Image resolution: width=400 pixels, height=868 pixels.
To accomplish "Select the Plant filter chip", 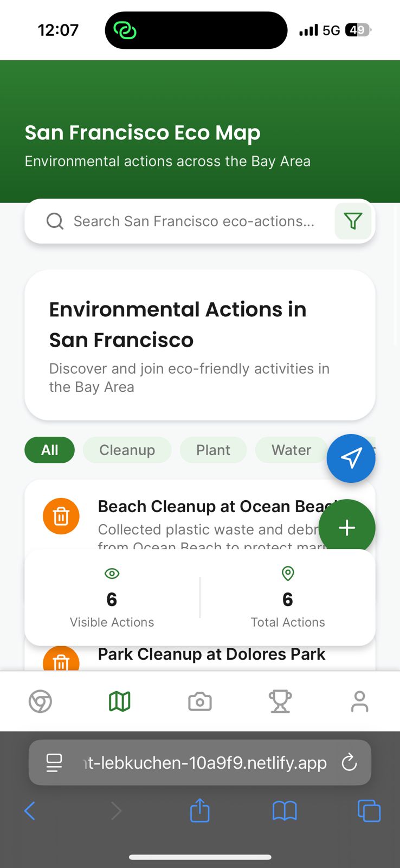I will [x=213, y=450].
